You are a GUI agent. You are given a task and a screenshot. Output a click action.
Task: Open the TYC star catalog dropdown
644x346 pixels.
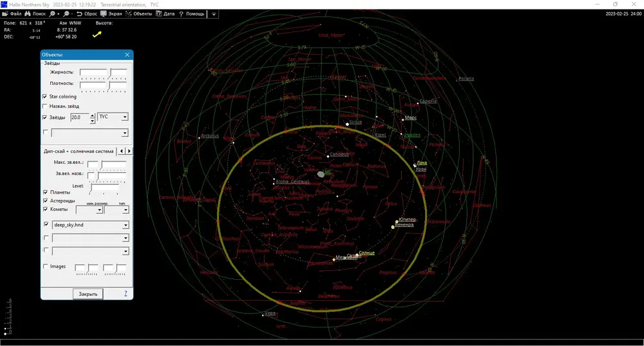pos(113,117)
